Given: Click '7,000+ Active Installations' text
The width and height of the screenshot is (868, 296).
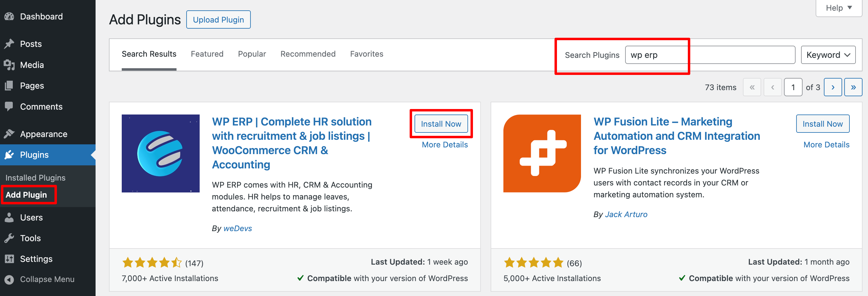Looking at the screenshot, I should pyautogui.click(x=170, y=278).
